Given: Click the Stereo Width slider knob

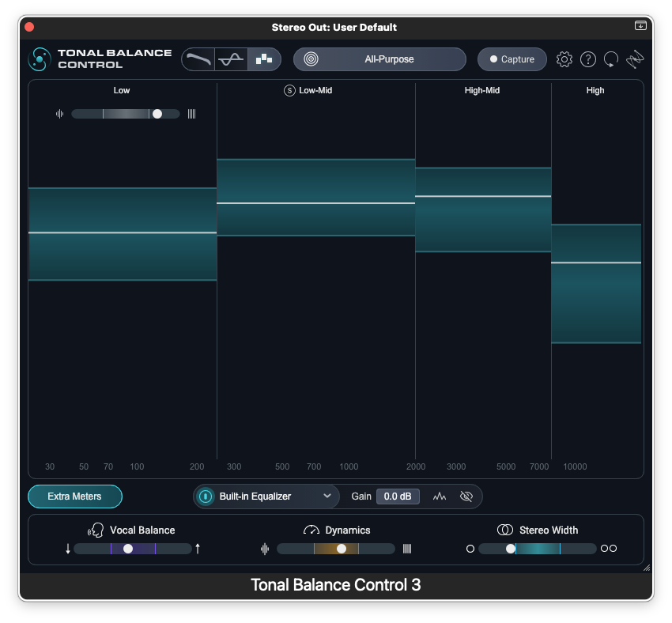Looking at the screenshot, I should [x=510, y=549].
